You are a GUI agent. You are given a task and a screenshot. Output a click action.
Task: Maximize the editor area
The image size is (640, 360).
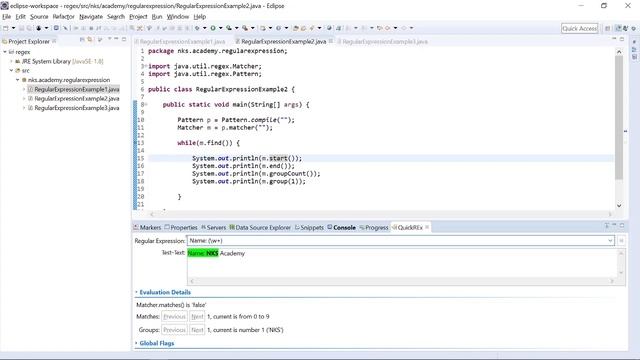click(x=622, y=39)
